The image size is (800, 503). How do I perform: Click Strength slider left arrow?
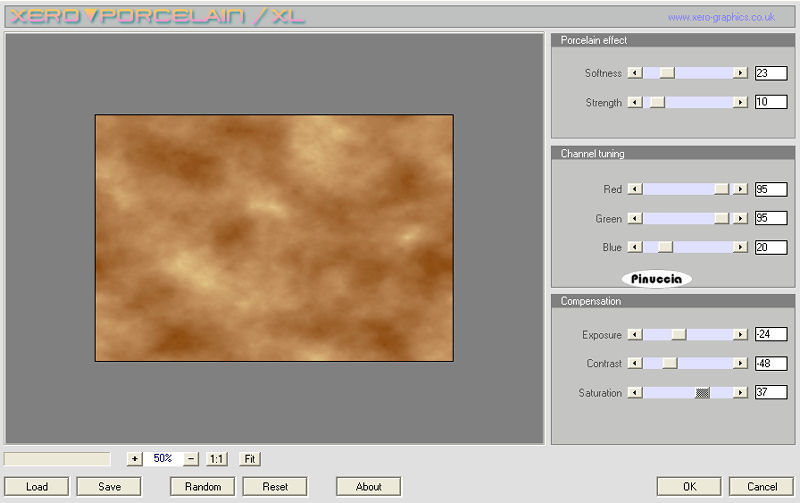tap(635, 103)
